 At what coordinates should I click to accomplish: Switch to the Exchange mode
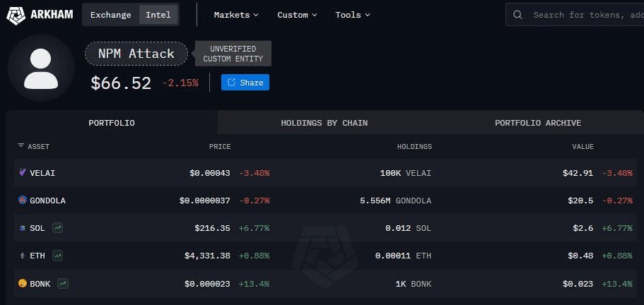[111, 15]
